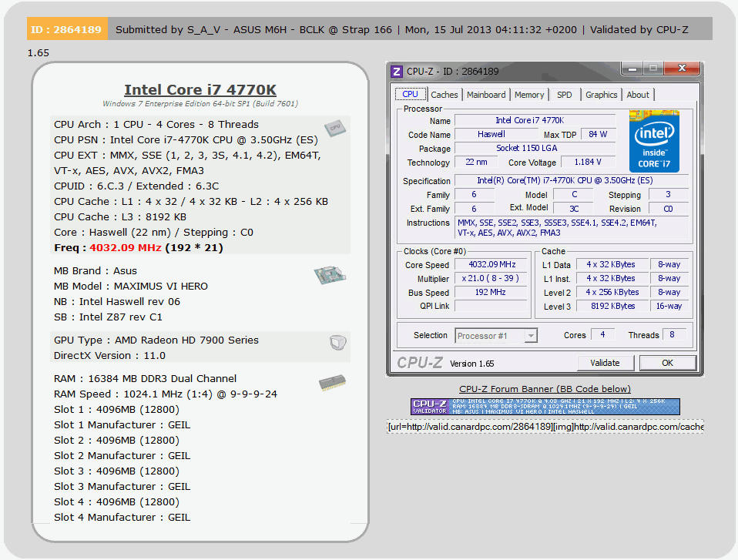The image size is (738, 560).
Task: Click the Intel Inside Core i7 logo
Action: [x=654, y=141]
